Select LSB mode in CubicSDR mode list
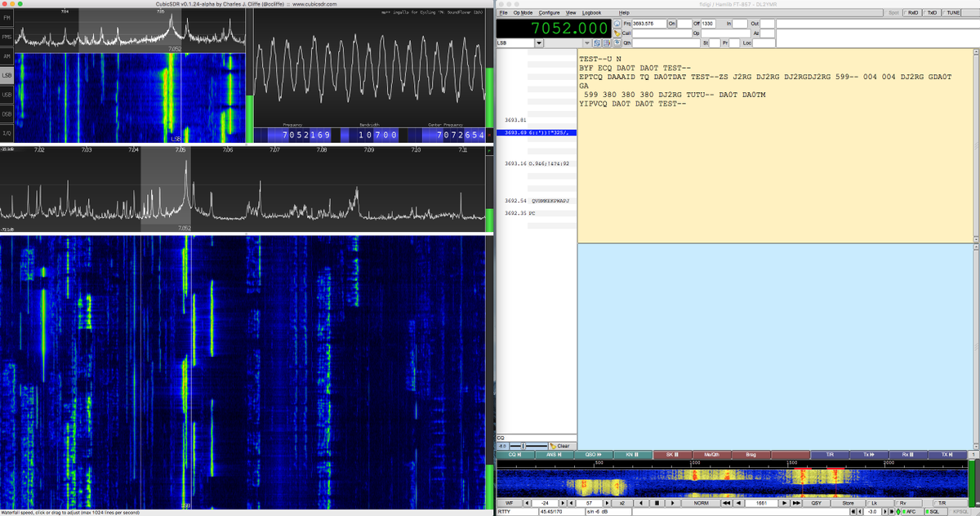This screenshot has width=980, height=516. coord(7,76)
